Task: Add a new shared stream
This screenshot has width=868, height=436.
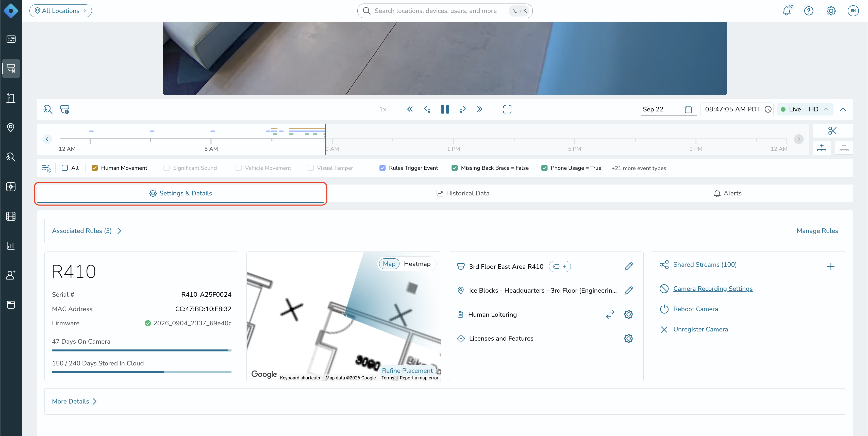Action: click(831, 266)
